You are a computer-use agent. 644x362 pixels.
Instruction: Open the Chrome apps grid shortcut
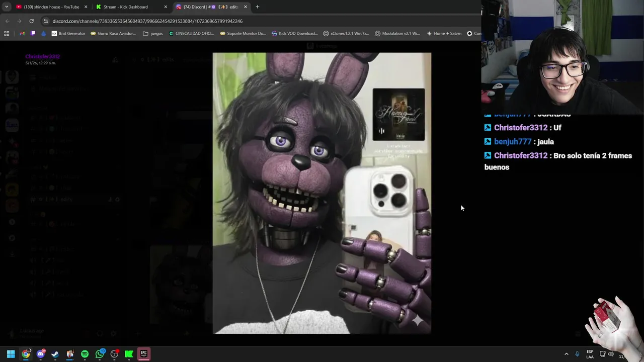(7, 34)
